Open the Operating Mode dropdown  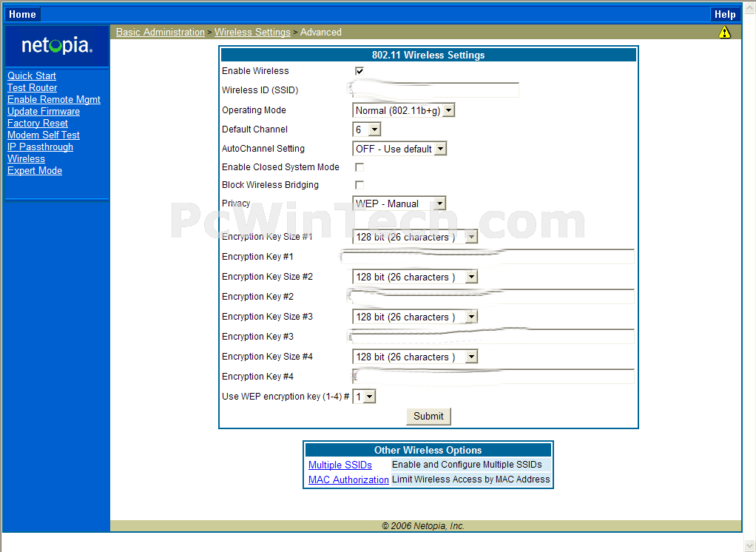(x=404, y=110)
